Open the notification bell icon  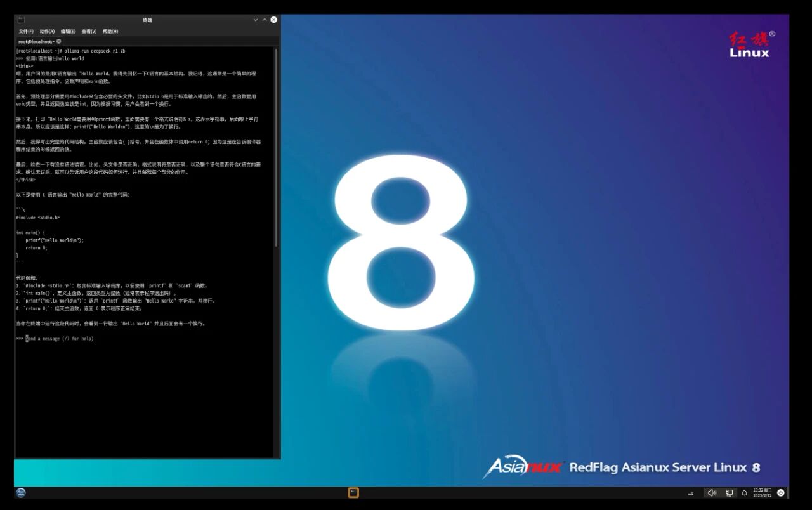click(745, 493)
